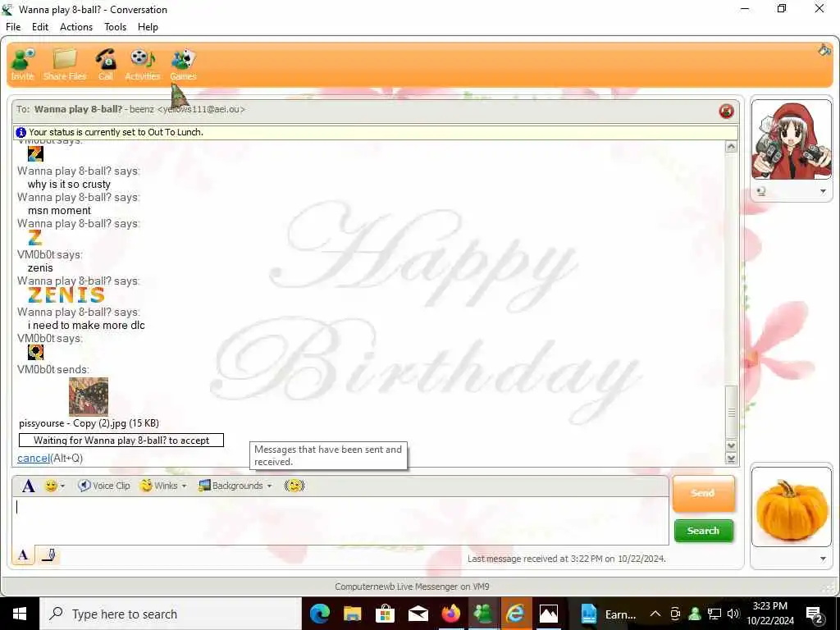Click the conversation scrollbar thumb
The image size is (840, 630).
(731, 412)
